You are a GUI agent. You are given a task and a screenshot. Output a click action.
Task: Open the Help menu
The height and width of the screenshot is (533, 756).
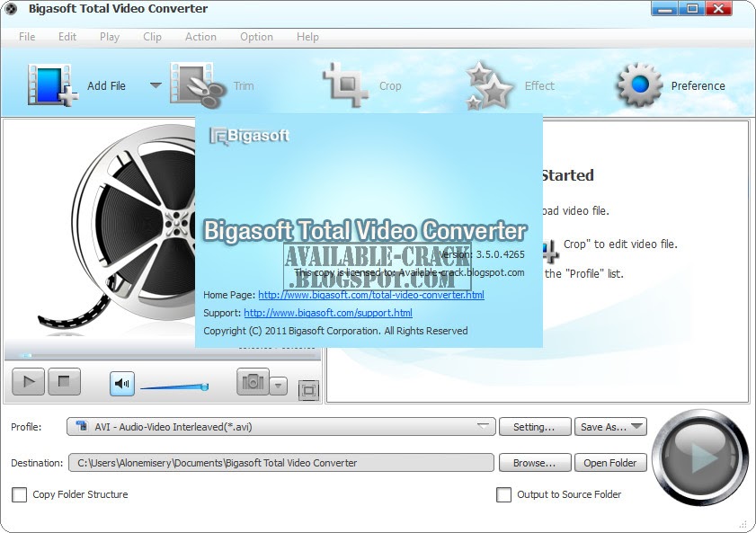pyautogui.click(x=307, y=37)
